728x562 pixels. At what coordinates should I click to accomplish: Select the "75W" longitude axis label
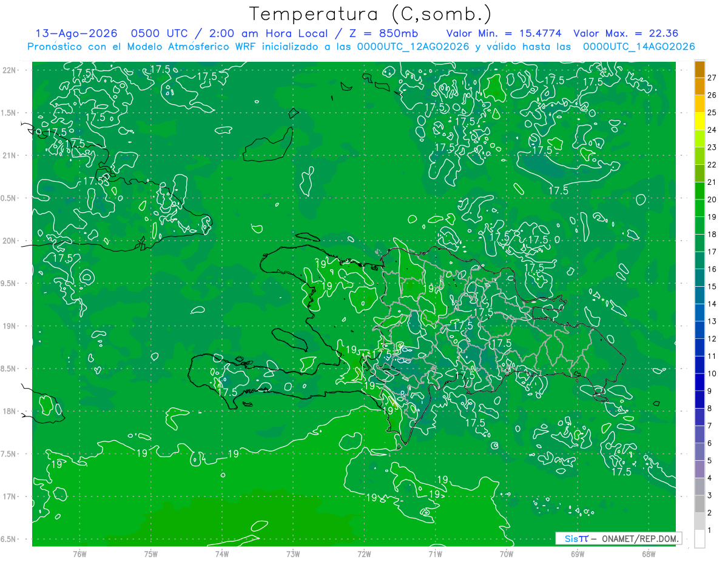151,554
